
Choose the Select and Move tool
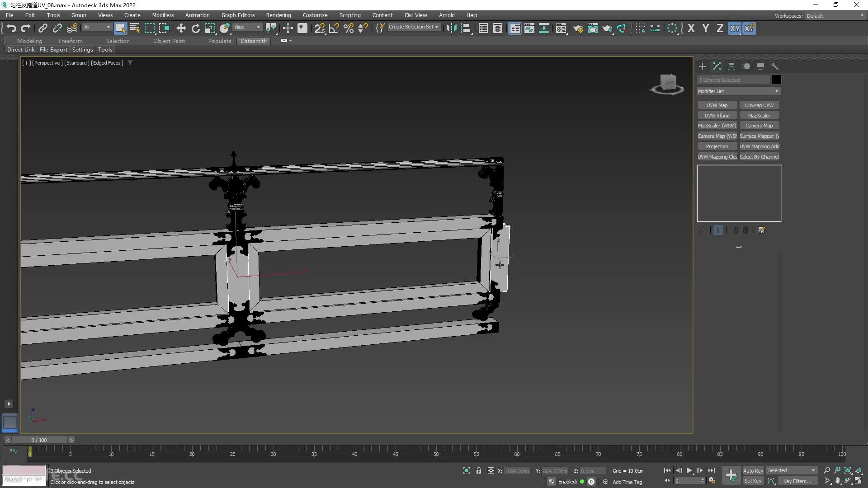tap(181, 28)
